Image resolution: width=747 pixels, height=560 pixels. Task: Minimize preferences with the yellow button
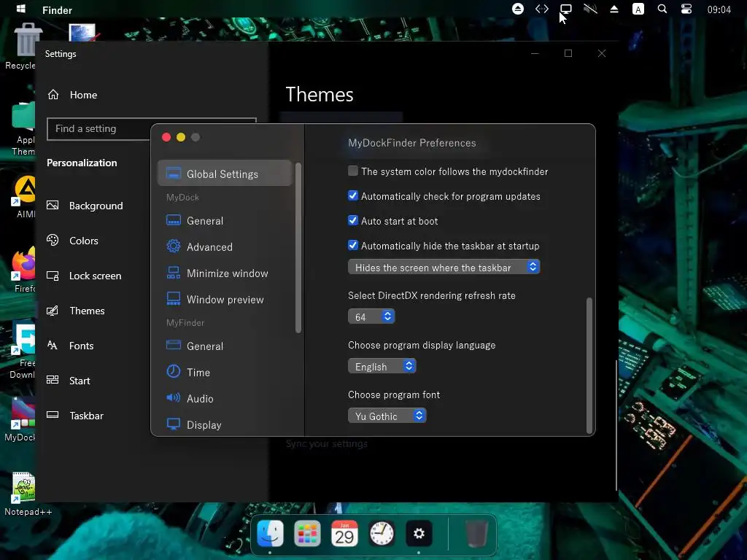[181, 137]
